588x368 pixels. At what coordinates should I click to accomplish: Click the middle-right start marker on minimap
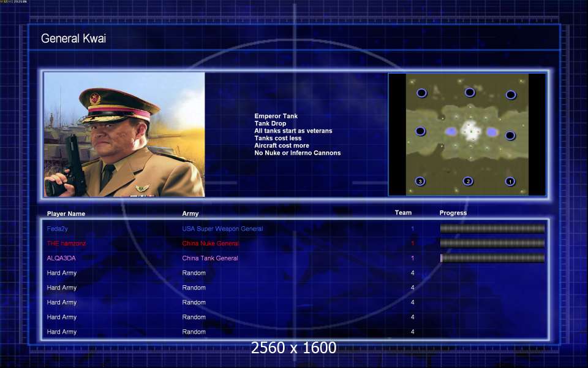coord(510,135)
